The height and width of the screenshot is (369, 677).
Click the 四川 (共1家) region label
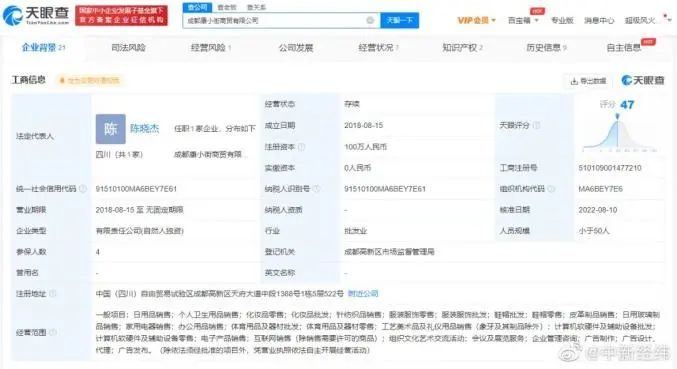click(119, 154)
